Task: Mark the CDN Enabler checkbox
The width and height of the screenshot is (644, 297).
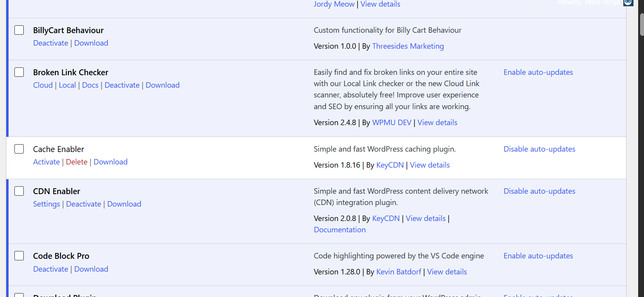Action: coord(19,191)
